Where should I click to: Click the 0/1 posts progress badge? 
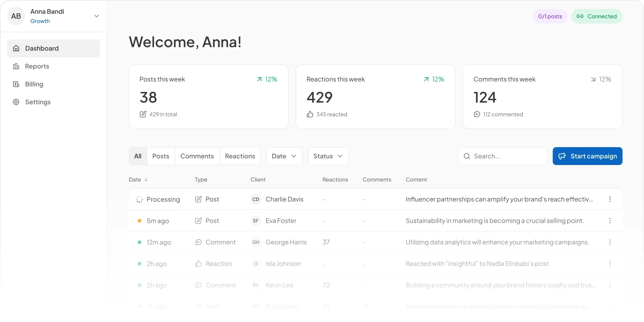point(550,16)
